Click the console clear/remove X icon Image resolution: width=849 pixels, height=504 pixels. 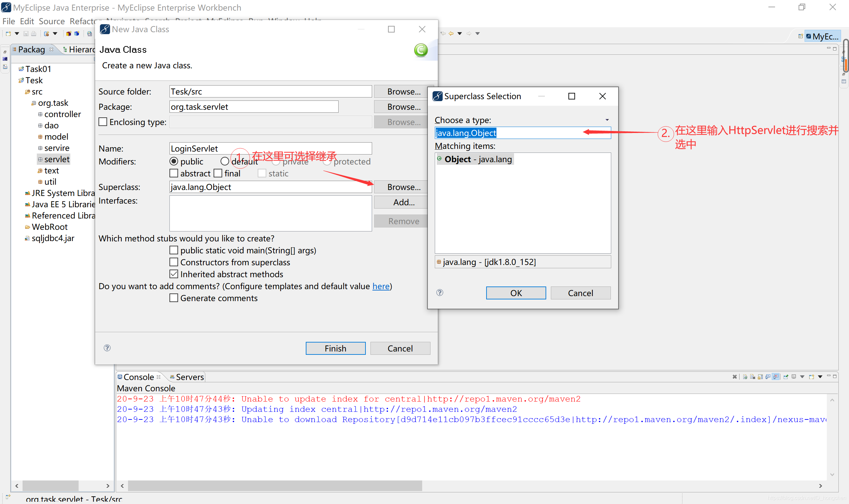click(735, 377)
